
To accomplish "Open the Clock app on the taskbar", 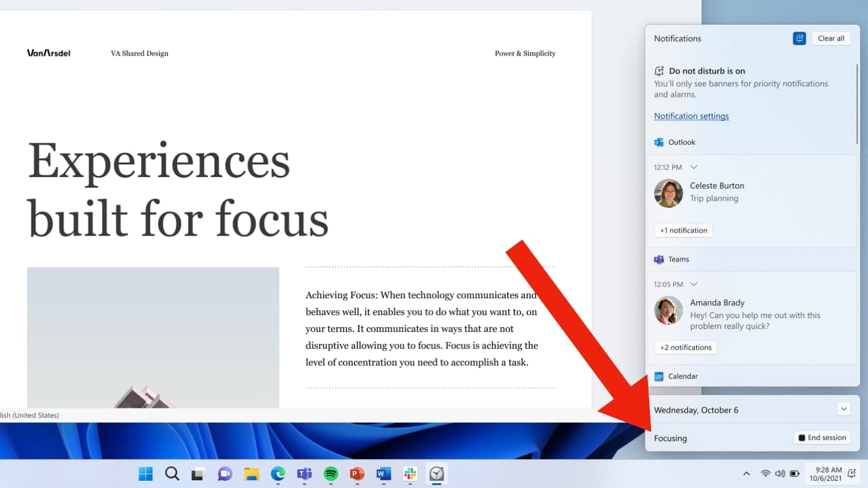I will 437,474.
